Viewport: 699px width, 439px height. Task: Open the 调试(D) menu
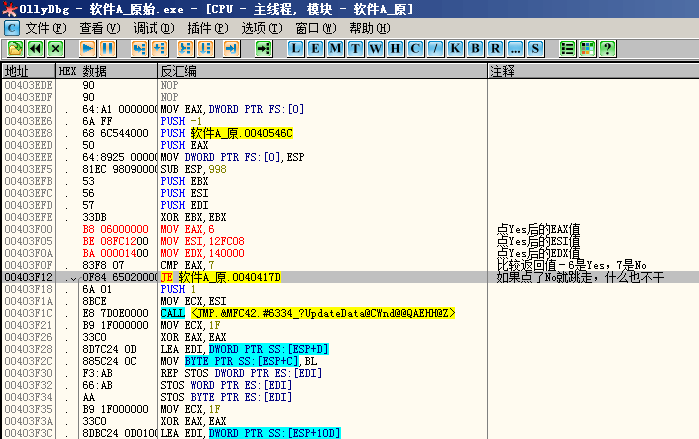[154, 29]
